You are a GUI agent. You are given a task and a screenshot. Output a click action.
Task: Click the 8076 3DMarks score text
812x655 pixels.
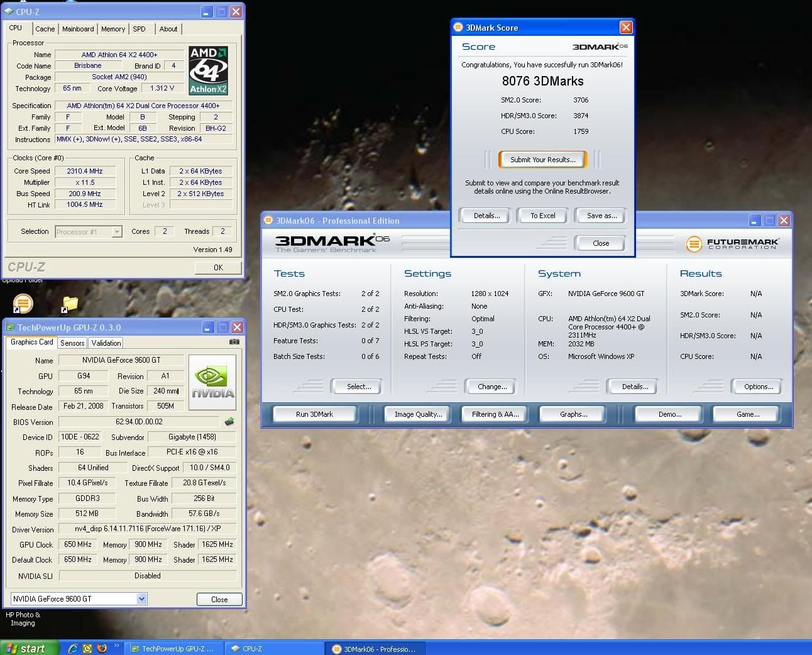click(542, 81)
